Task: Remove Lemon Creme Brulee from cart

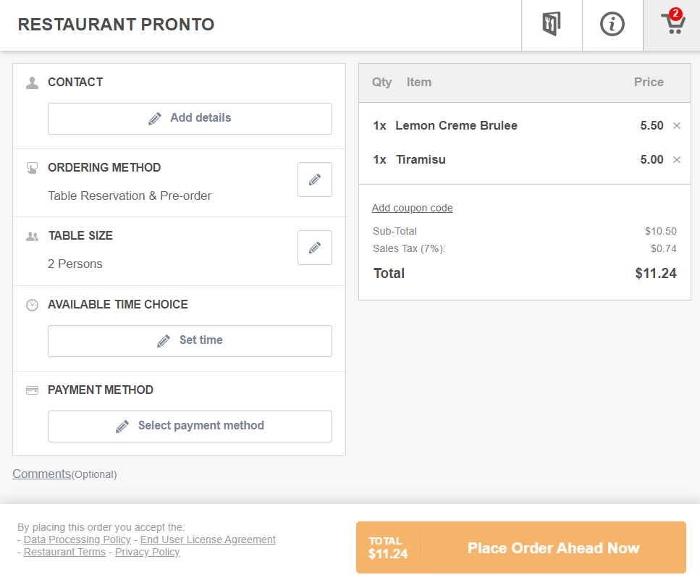Action: tap(677, 126)
